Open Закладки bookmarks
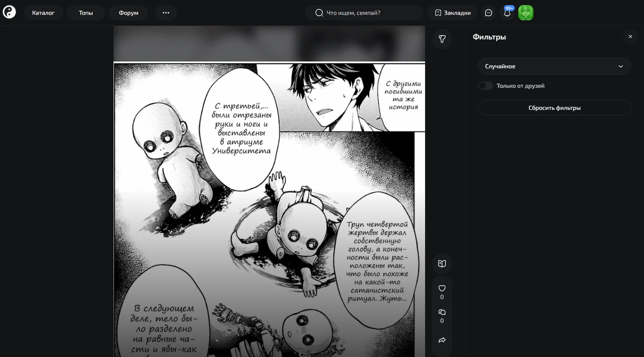This screenshot has height=357, width=644. tap(453, 13)
